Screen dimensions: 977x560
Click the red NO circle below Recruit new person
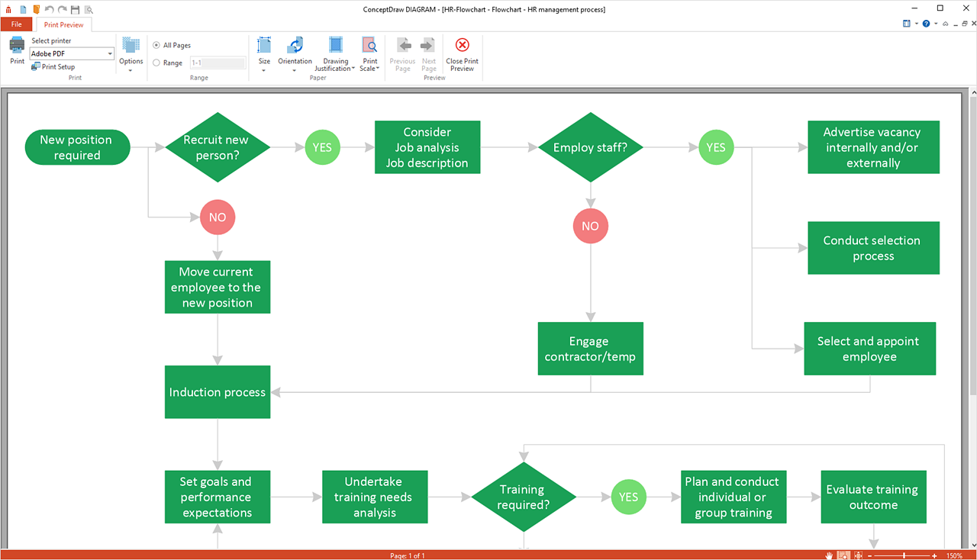pos(218,217)
